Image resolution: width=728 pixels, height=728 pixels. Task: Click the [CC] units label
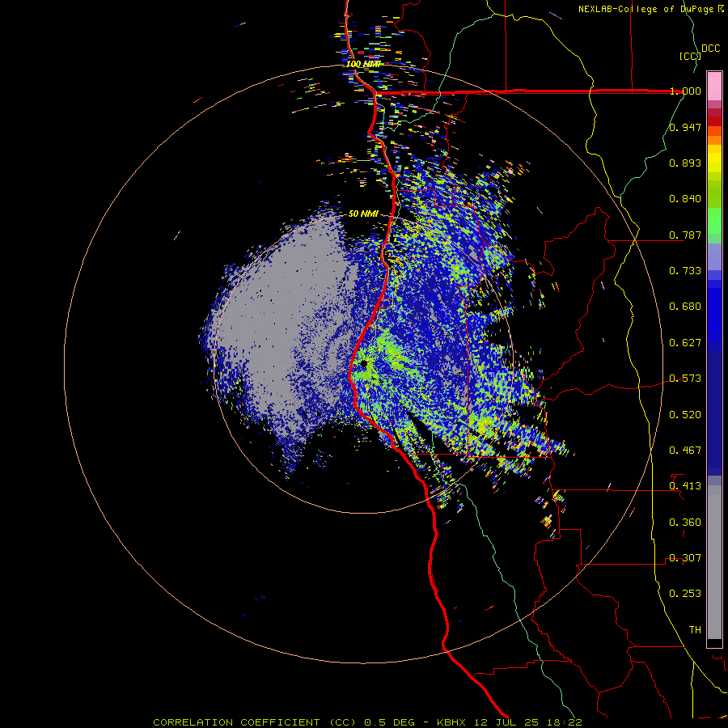[x=690, y=56]
